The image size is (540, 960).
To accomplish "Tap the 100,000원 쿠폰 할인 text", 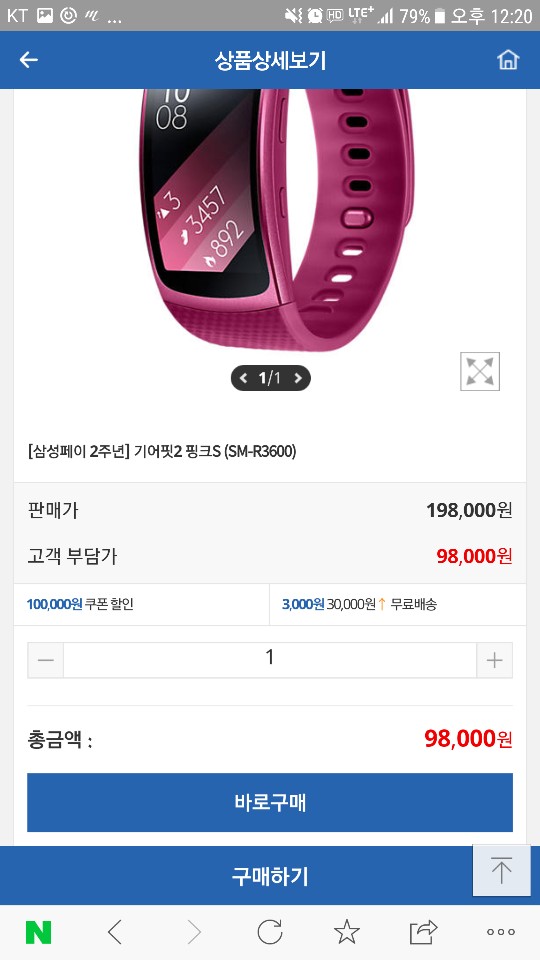I will point(80,604).
